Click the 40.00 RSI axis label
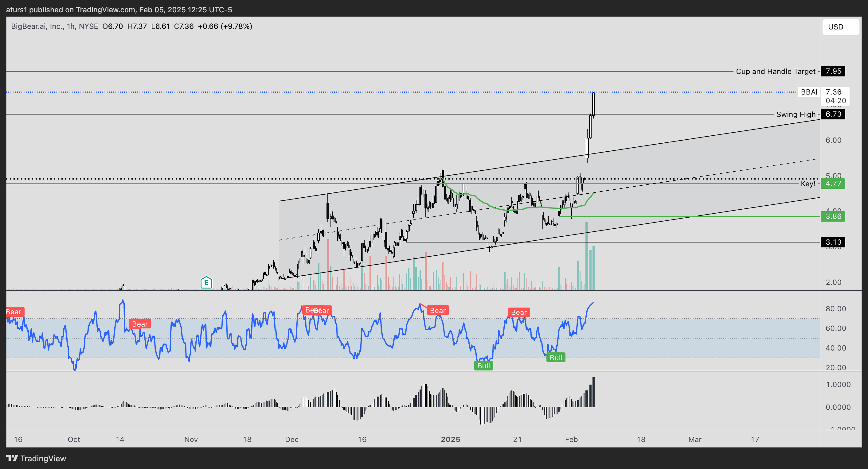This screenshot has width=868, height=469. (x=836, y=348)
